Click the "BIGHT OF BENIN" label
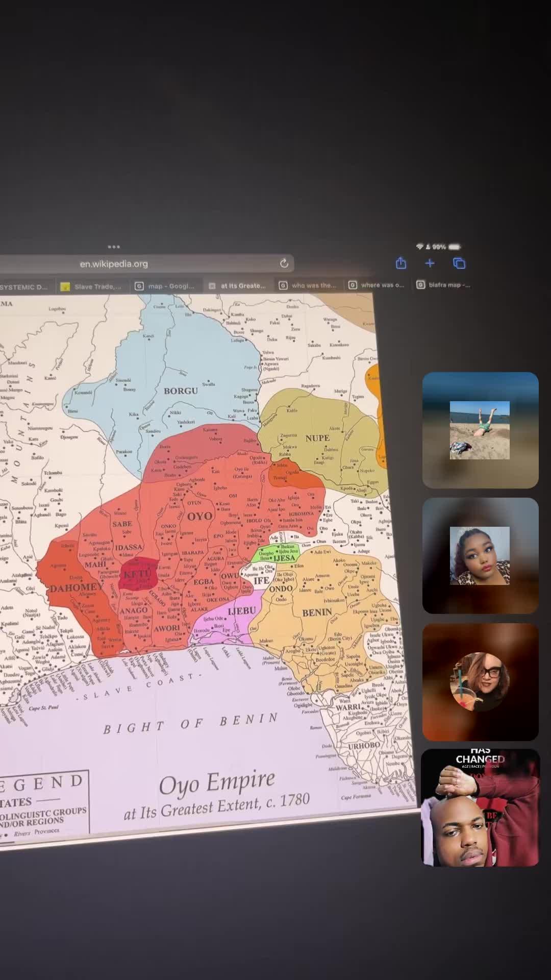The width and height of the screenshot is (551, 980). pyautogui.click(x=191, y=723)
